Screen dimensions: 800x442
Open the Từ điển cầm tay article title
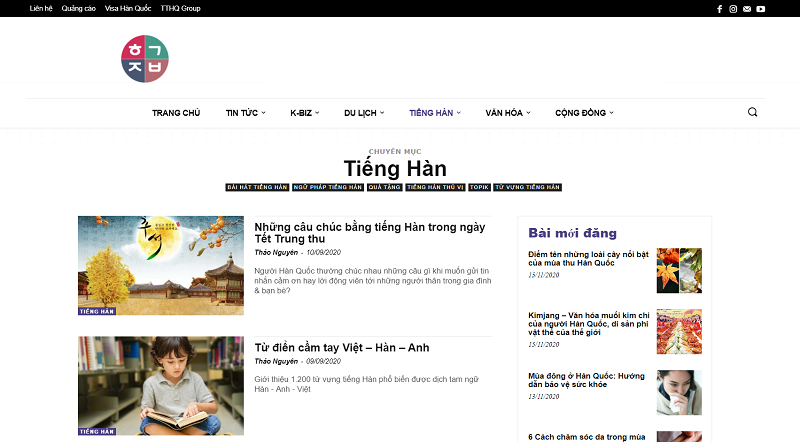point(341,347)
